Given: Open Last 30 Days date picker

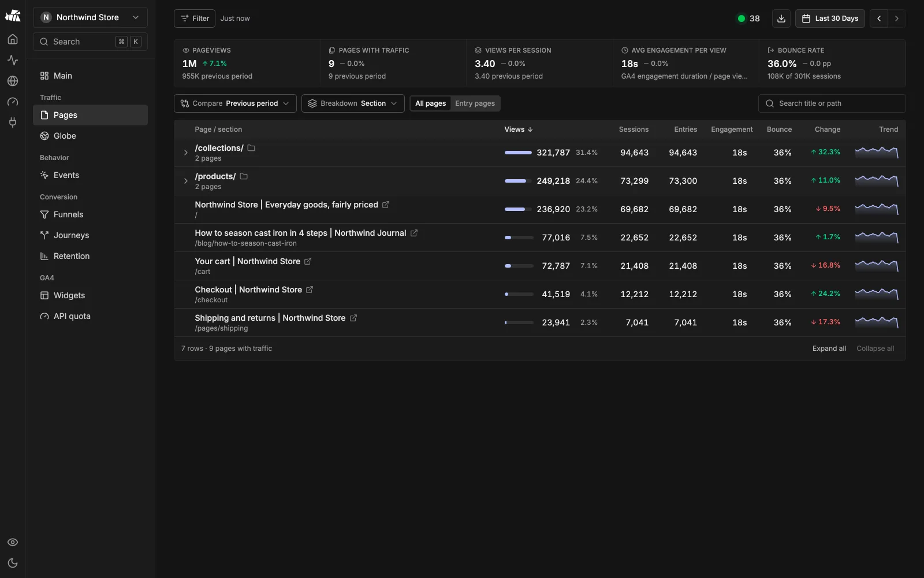Looking at the screenshot, I should point(830,18).
